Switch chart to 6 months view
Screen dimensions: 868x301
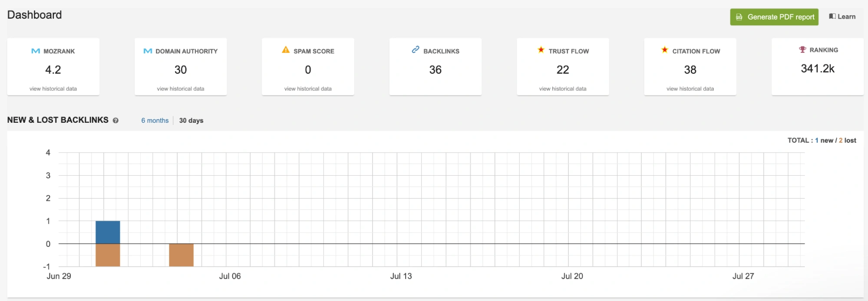coord(155,121)
